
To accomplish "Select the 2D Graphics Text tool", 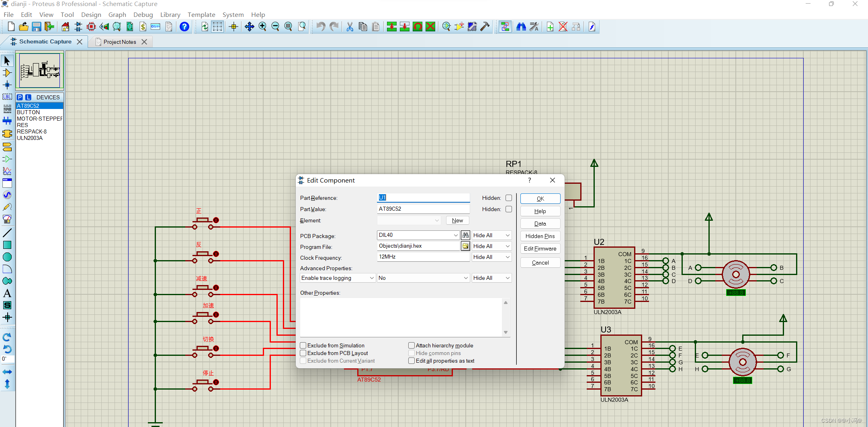I will 7,293.
